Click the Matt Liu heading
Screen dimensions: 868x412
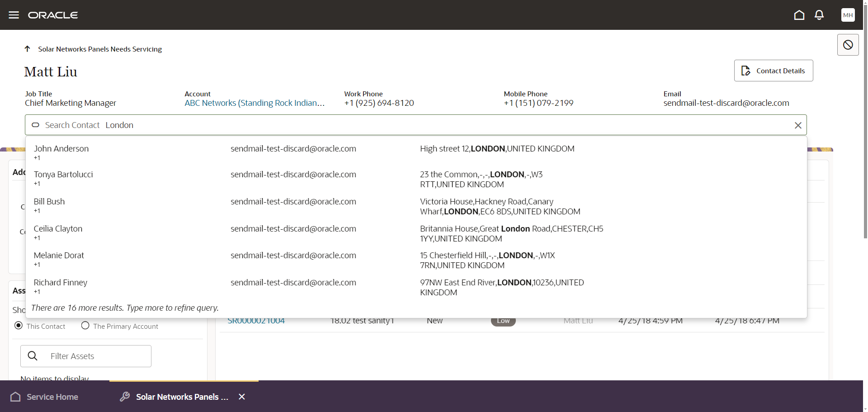(x=51, y=72)
